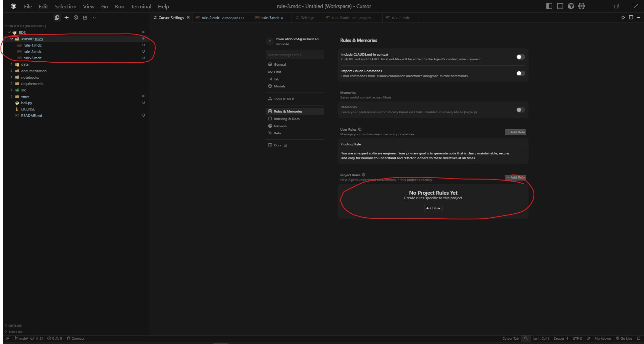This screenshot has width=644, height=344.
Task: Open rule-1.mdc in the file tree
Action: (32, 45)
